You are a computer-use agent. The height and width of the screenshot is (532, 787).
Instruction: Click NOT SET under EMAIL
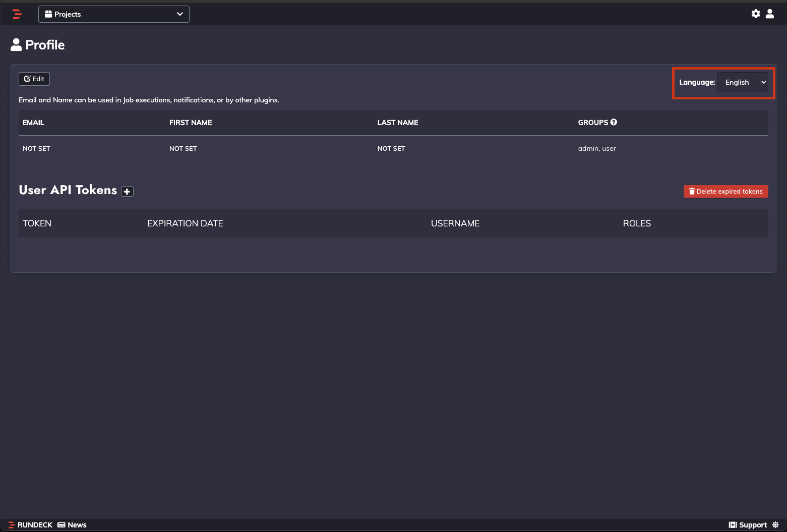click(x=36, y=148)
